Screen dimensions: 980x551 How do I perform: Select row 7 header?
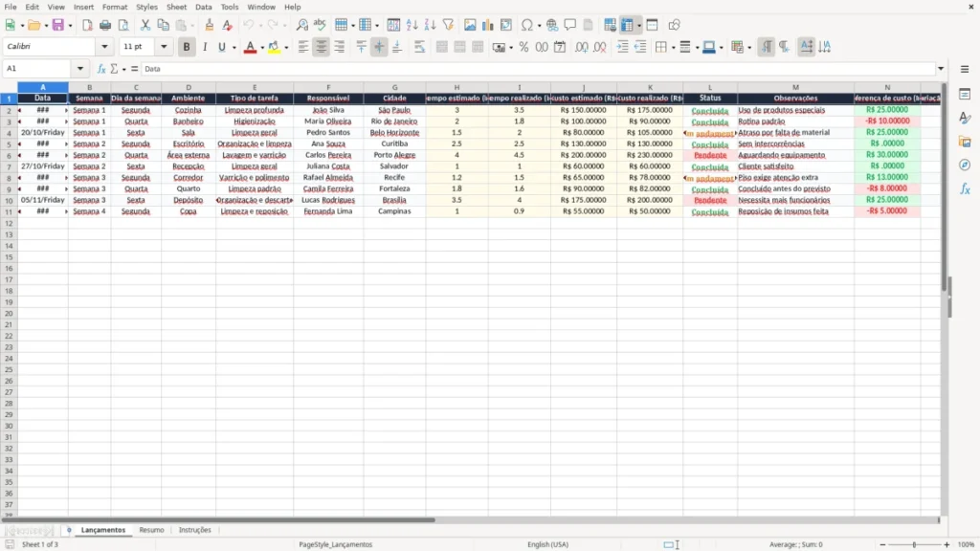[x=9, y=166]
